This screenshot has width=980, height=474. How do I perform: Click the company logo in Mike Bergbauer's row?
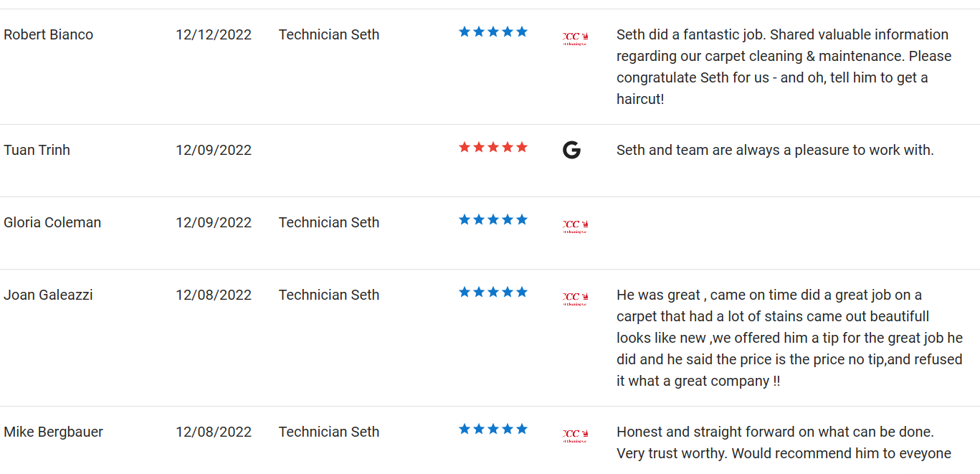pyautogui.click(x=576, y=436)
